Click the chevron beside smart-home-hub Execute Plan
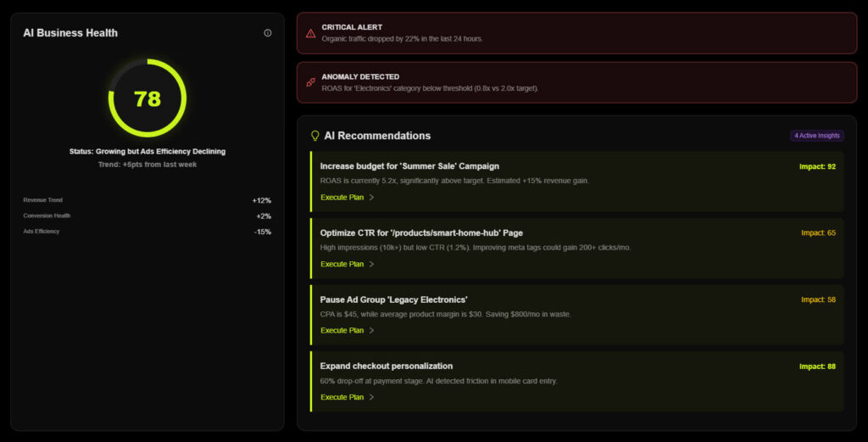 [371, 264]
